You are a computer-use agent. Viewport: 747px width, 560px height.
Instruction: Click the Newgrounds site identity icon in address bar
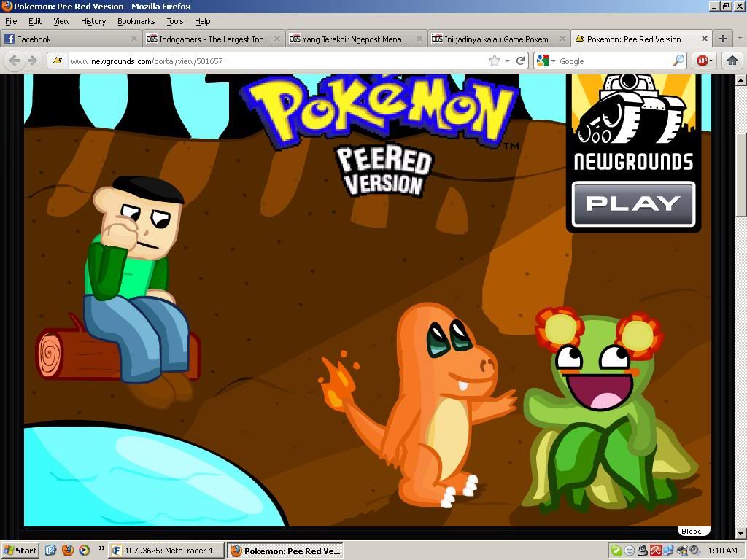point(58,61)
